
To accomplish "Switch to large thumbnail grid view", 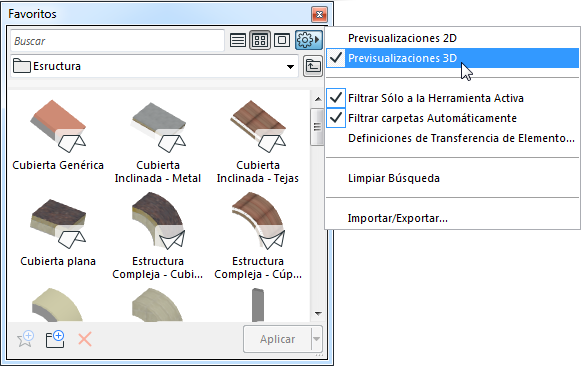I will point(260,40).
